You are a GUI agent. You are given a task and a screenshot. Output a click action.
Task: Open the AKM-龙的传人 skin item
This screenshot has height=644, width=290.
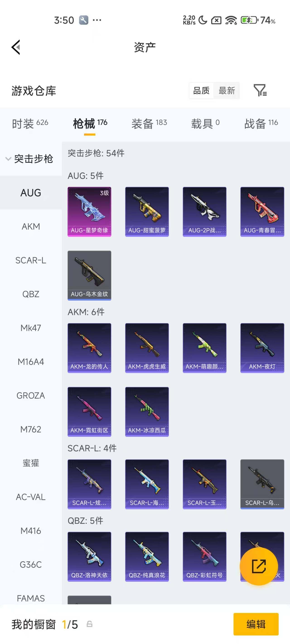point(89,348)
